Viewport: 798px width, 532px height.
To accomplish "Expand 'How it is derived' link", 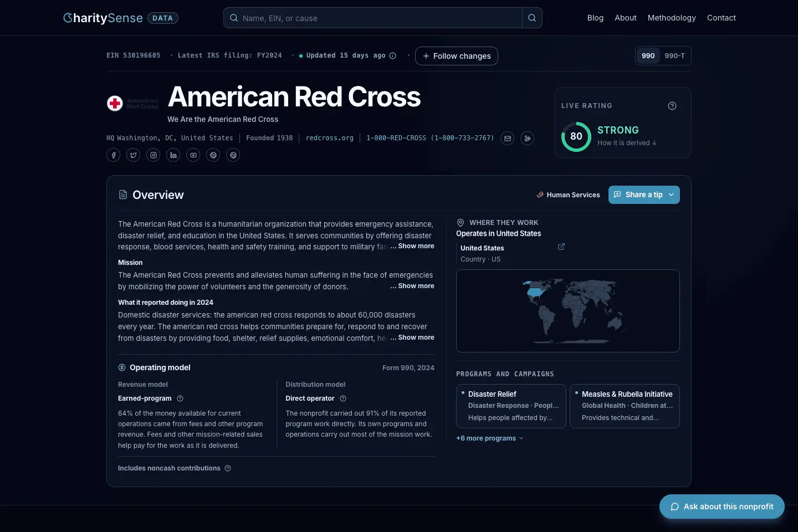I will 627,143.
